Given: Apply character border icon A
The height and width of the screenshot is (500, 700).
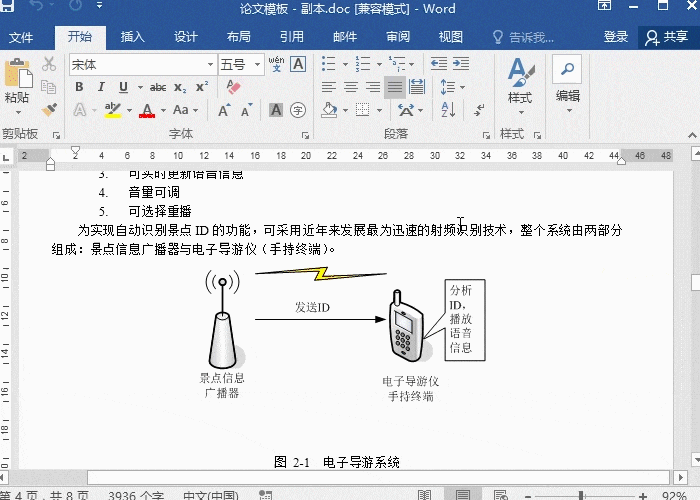Looking at the screenshot, I should (298, 64).
